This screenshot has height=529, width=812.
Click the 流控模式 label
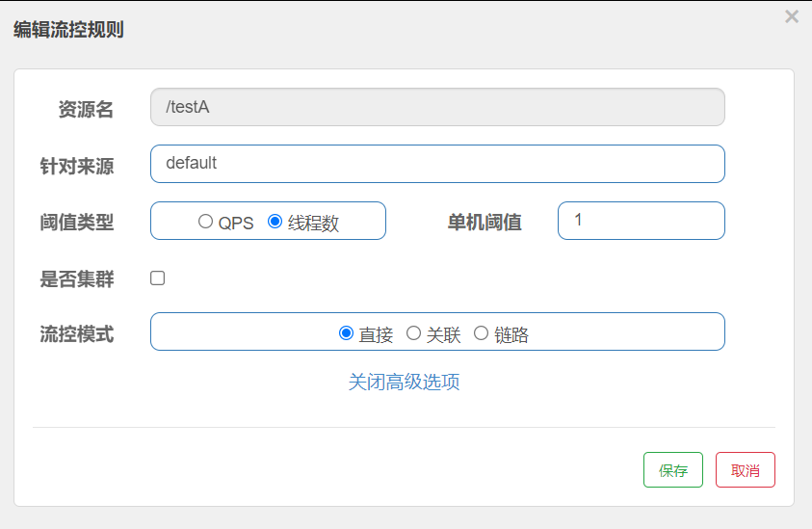click(77, 334)
